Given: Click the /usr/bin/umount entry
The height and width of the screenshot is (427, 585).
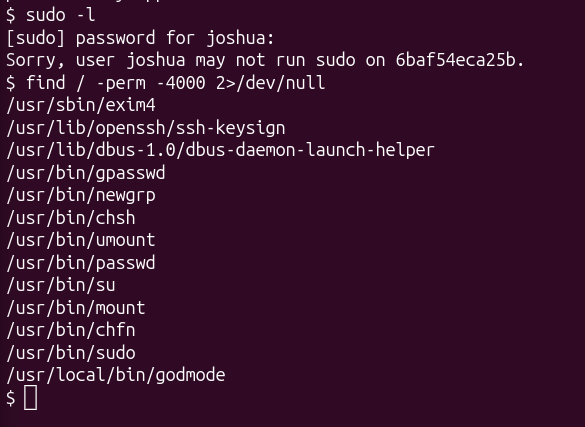Looking at the screenshot, I should tap(81, 240).
